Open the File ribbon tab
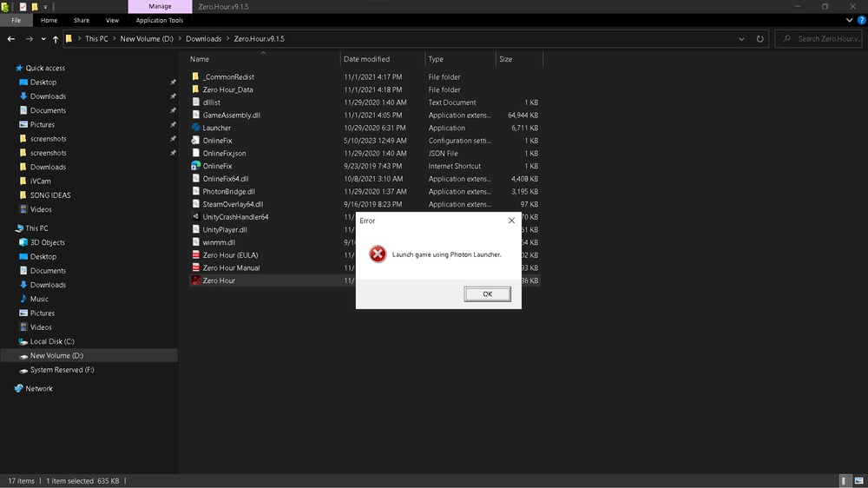Image resolution: width=868 pixels, height=488 pixels. tap(16, 20)
